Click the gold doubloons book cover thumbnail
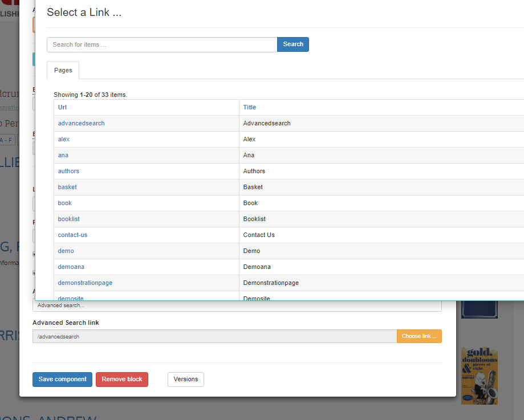The width and height of the screenshot is (524, 420). point(479,376)
